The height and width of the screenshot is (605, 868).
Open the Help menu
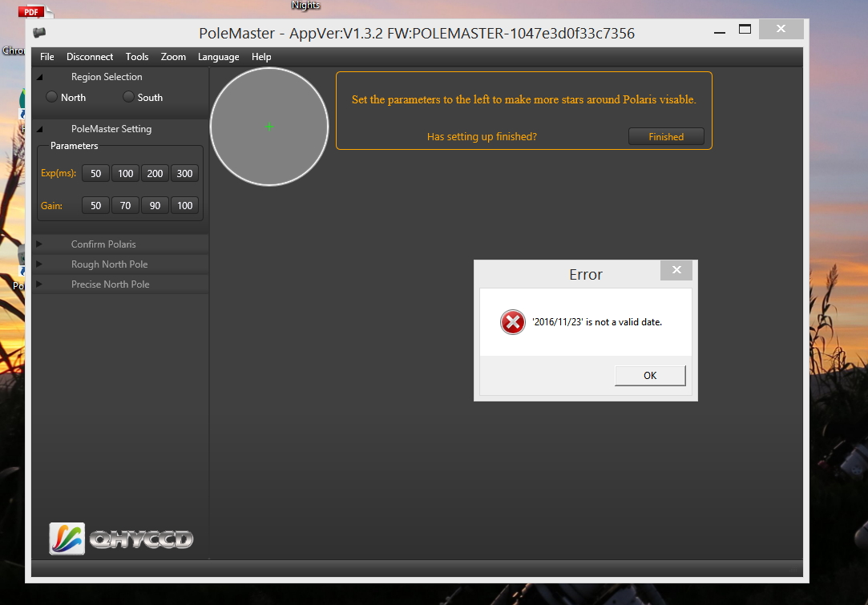click(x=261, y=56)
